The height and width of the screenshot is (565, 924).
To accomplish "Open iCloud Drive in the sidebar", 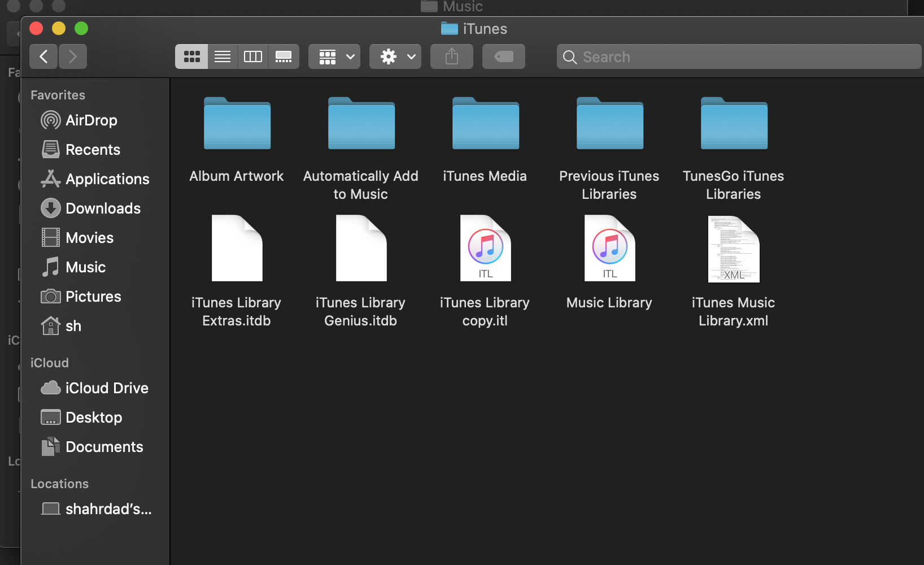I will coord(94,388).
